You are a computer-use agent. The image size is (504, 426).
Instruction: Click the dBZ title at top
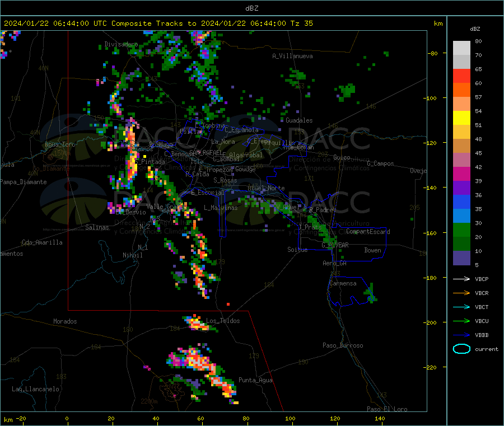click(251, 8)
